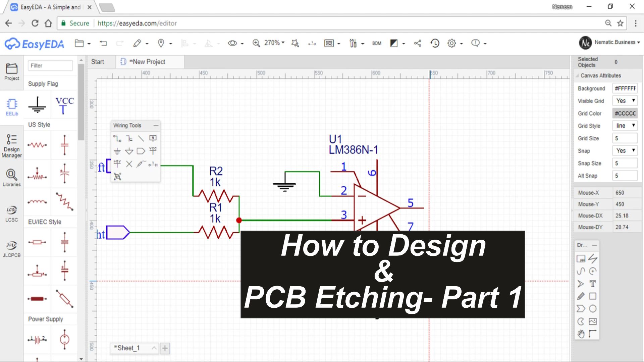
Task: Click the Undo arrow
Action: [103, 43]
